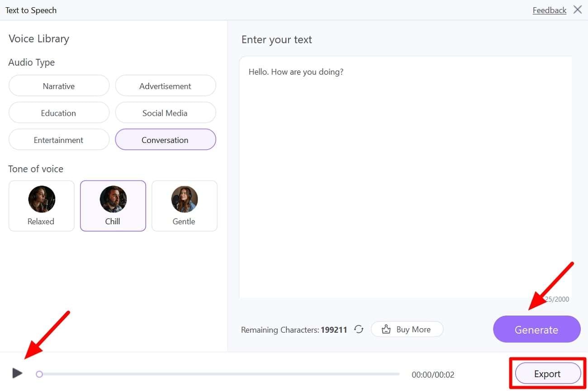Viewport: 588px width, 392px height.
Task: Switch to Entertainment audio type
Action: coord(59,140)
